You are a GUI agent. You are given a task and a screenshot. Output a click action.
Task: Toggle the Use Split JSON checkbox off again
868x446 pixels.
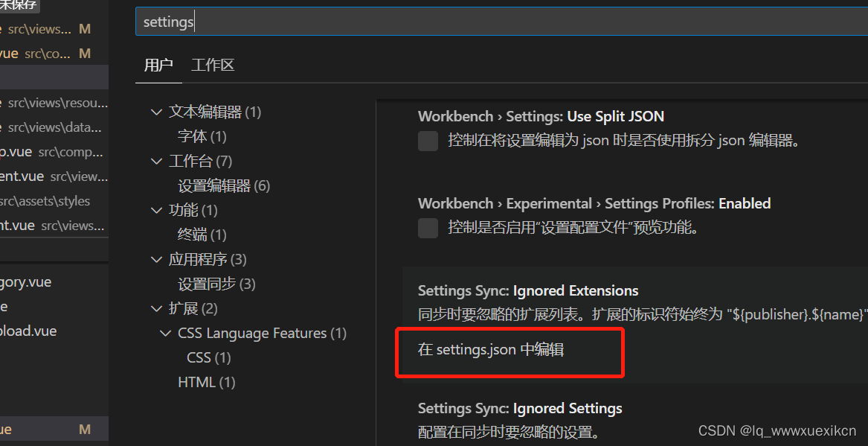click(428, 141)
